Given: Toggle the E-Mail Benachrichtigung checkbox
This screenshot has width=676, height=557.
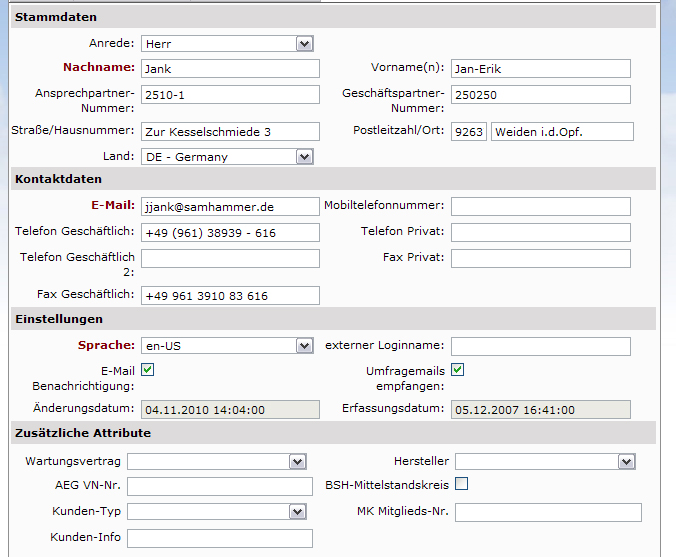Looking at the screenshot, I should [148, 370].
